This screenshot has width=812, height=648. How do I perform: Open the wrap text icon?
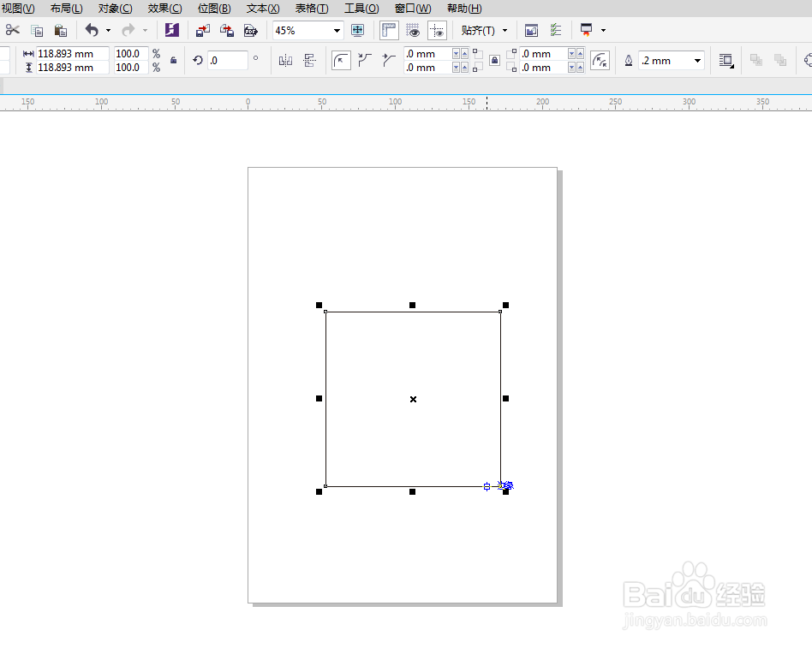[x=726, y=61]
